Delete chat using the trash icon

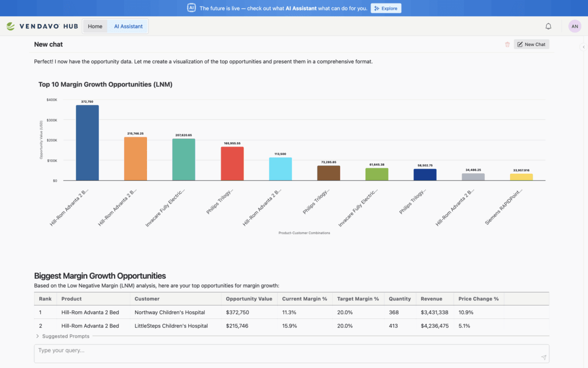point(507,45)
